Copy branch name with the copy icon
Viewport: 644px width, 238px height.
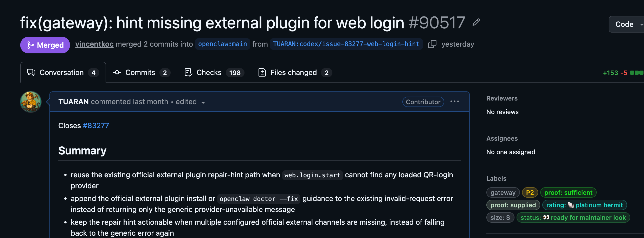pyautogui.click(x=432, y=44)
